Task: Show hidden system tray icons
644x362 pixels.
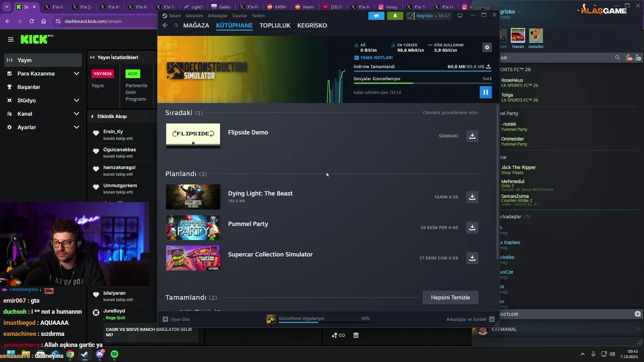Action: (583, 354)
